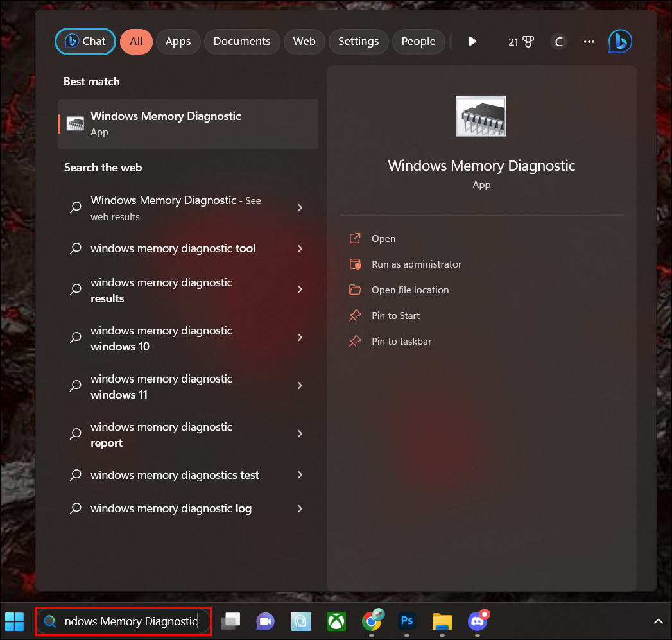Open Google Chrome from the taskbar

pyautogui.click(x=372, y=620)
